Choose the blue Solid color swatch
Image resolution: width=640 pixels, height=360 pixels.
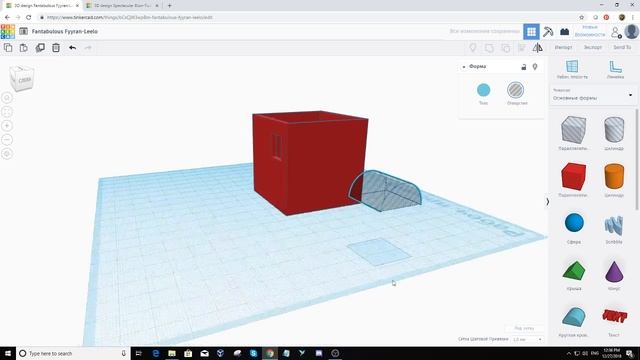(483, 90)
